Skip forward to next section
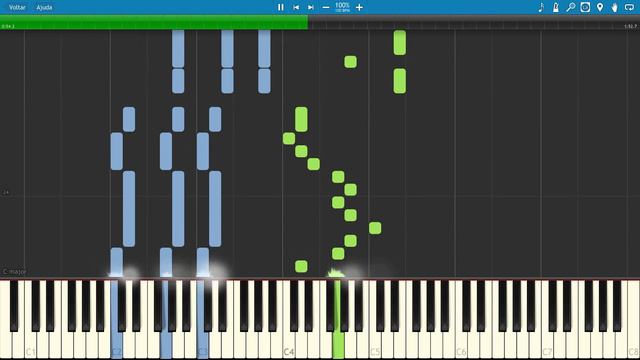 [311, 7]
